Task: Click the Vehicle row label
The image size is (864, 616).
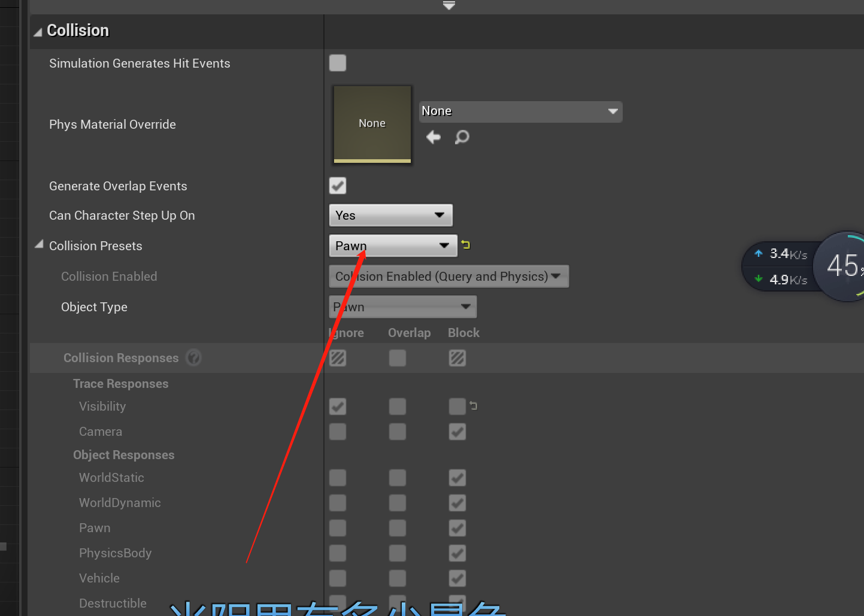Action: [99, 578]
